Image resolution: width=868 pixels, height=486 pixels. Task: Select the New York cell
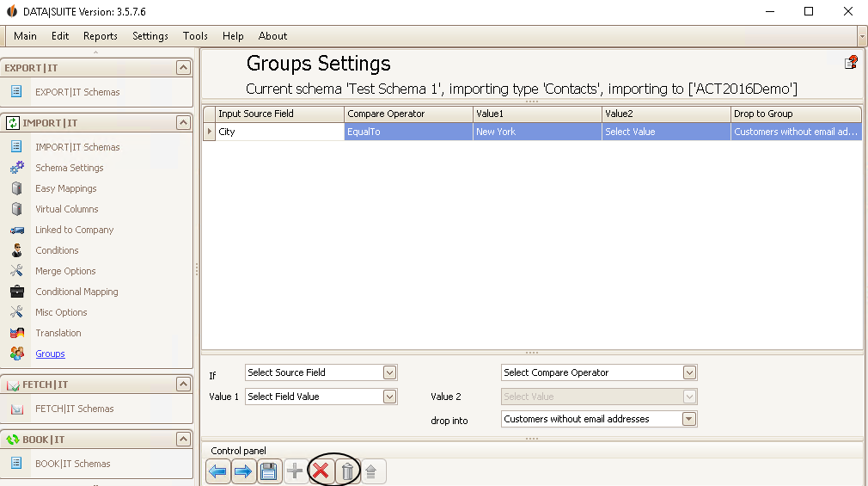click(537, 132)
